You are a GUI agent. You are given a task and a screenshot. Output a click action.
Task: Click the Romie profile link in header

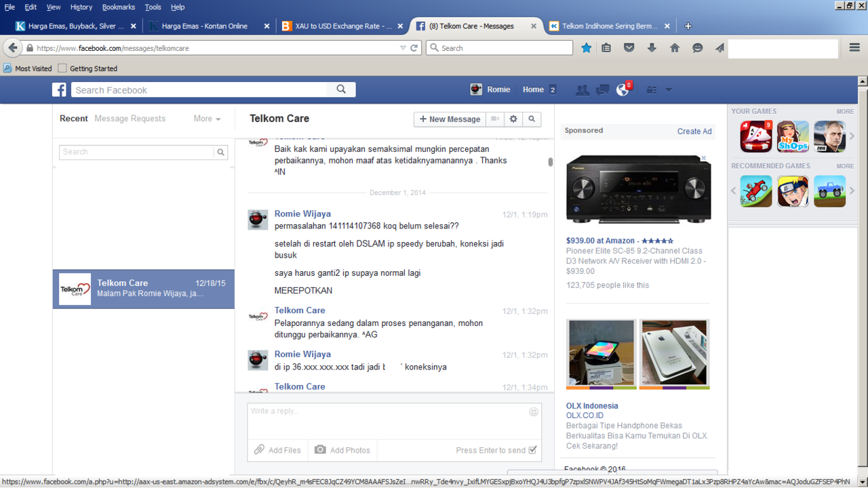click(x=490, y=89)
